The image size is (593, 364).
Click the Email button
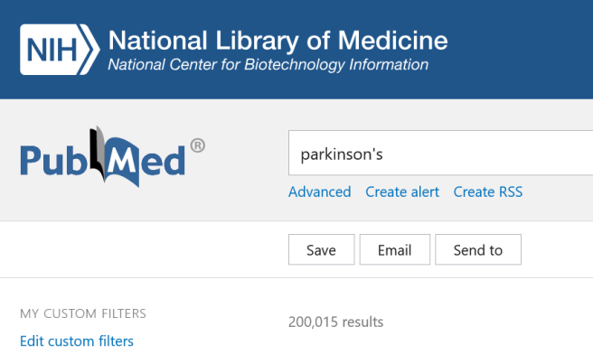395,249
